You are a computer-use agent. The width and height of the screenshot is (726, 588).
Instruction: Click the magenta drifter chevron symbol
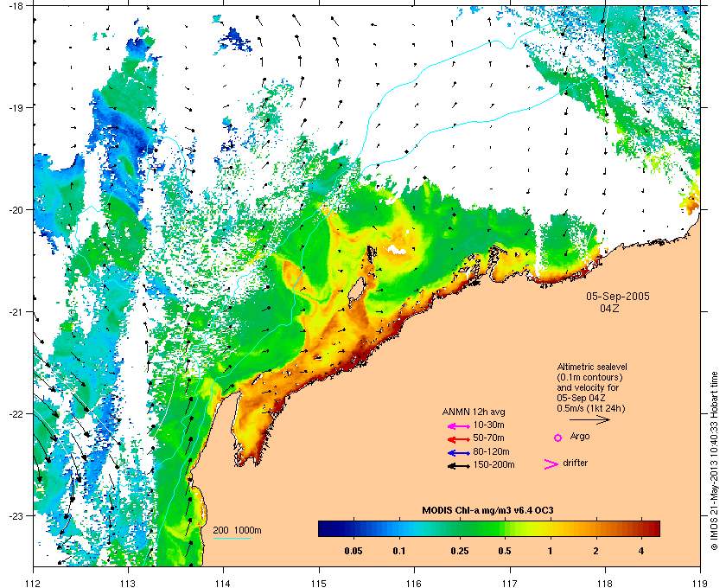click(x=551, y=464)
